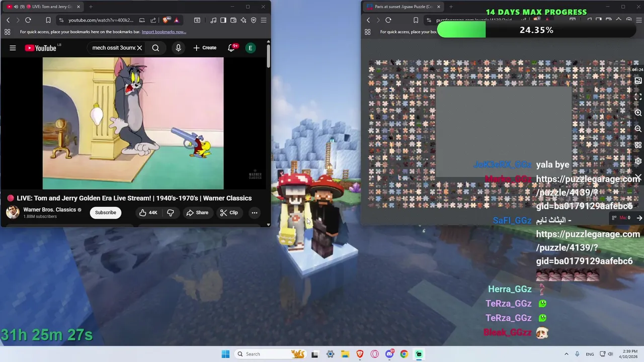The height and width of the screenshot is (362, 644).
Task: Reload the YouTube page
Action: click(28, 20)
